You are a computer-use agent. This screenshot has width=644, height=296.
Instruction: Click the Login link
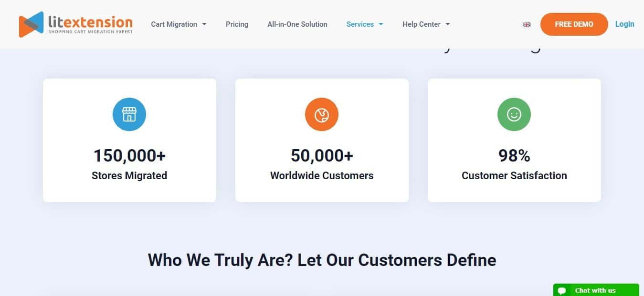[624, 24]
